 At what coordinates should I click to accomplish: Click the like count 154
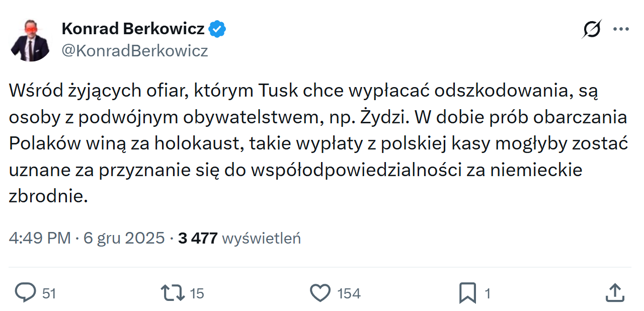[x=349, y=293]
